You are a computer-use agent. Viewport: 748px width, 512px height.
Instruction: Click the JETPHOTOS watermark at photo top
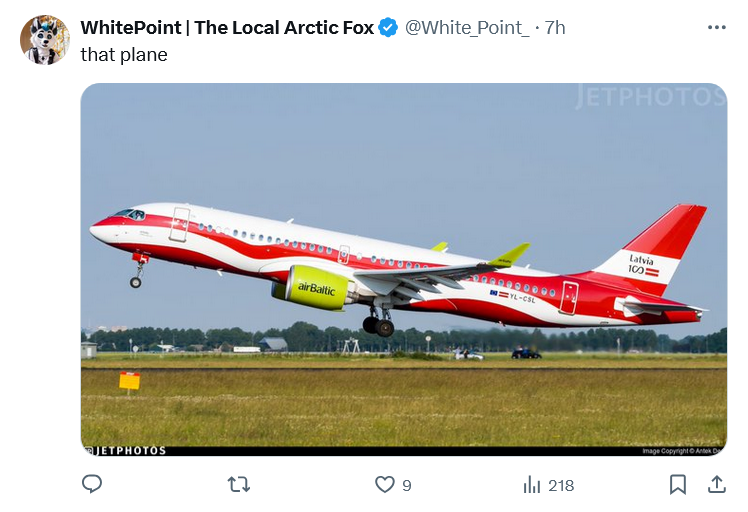tap(650, 96)
